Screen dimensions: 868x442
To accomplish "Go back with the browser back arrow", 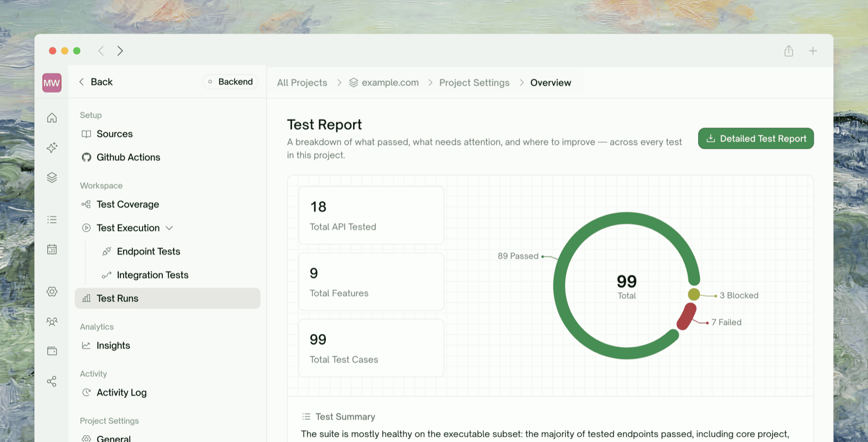I will tap(101, 50).
